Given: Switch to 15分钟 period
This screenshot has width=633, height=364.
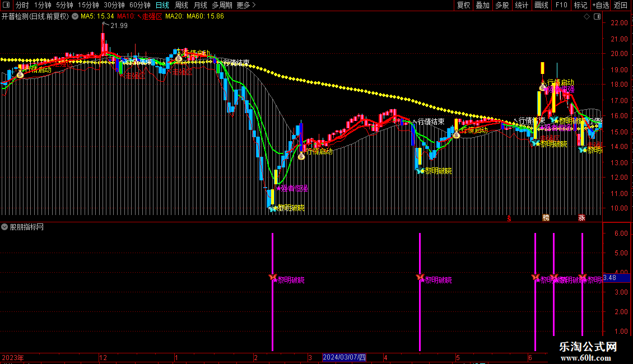Looking at the screenshot, I should (89, 5).
